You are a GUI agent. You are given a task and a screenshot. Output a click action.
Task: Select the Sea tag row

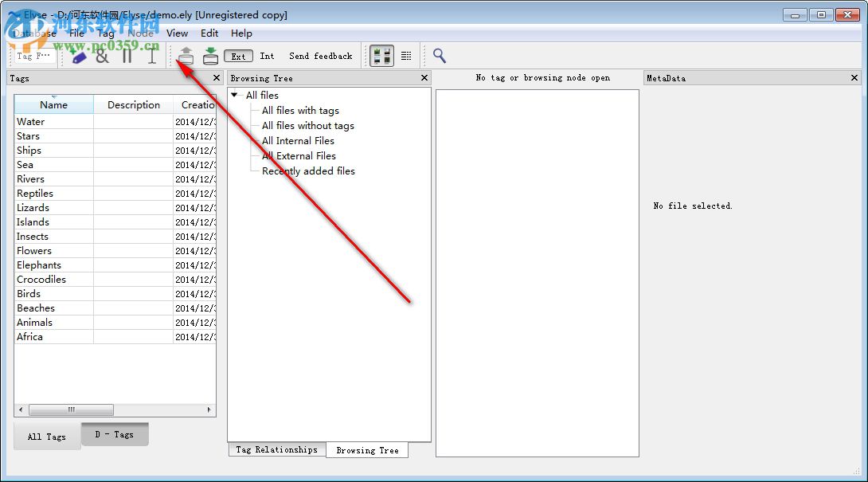tap(115, 165)
